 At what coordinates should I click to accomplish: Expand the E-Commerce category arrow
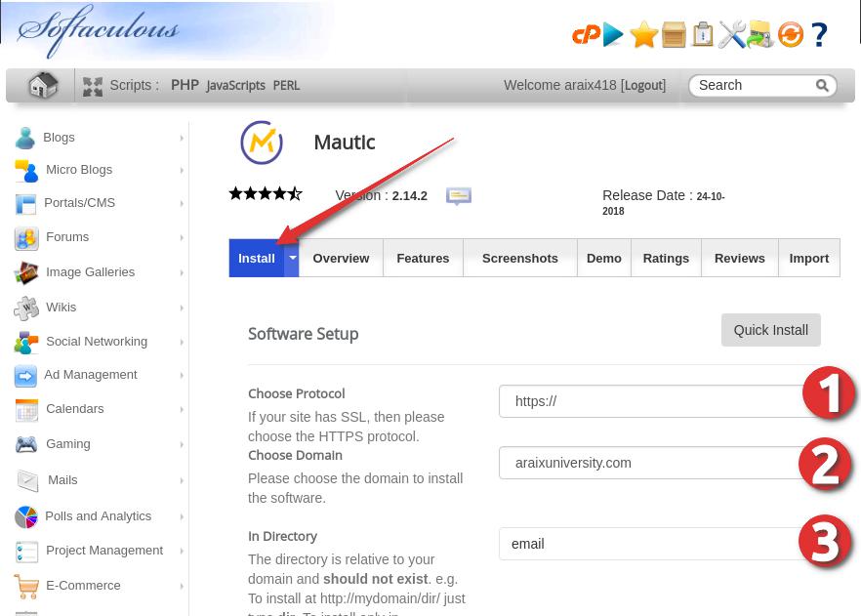(x=182, y=587)
